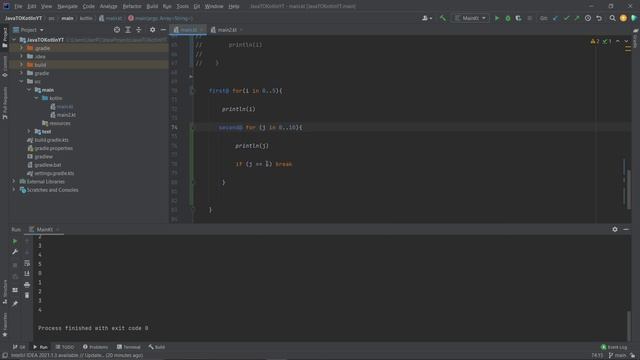The image size is (640, 360).
Task: Open the TODO tool window
Action: click(x=65, y=347)
